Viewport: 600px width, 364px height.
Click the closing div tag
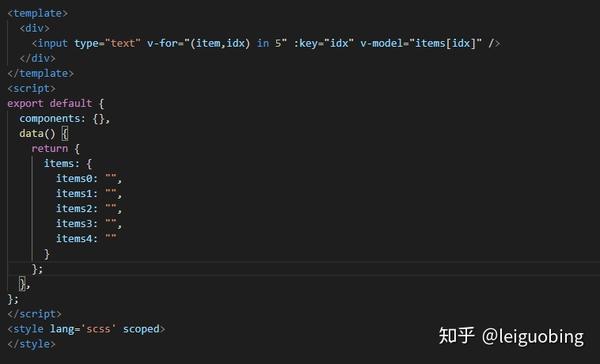pos(38,58)
